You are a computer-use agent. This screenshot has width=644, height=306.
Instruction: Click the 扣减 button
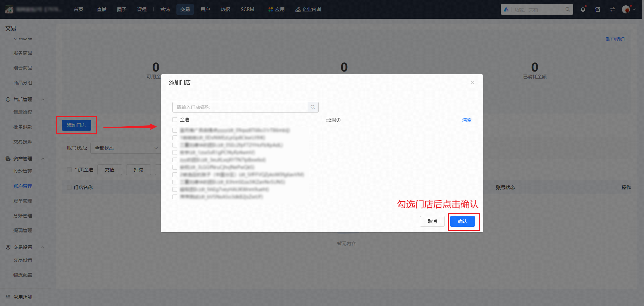pos(139,170)
